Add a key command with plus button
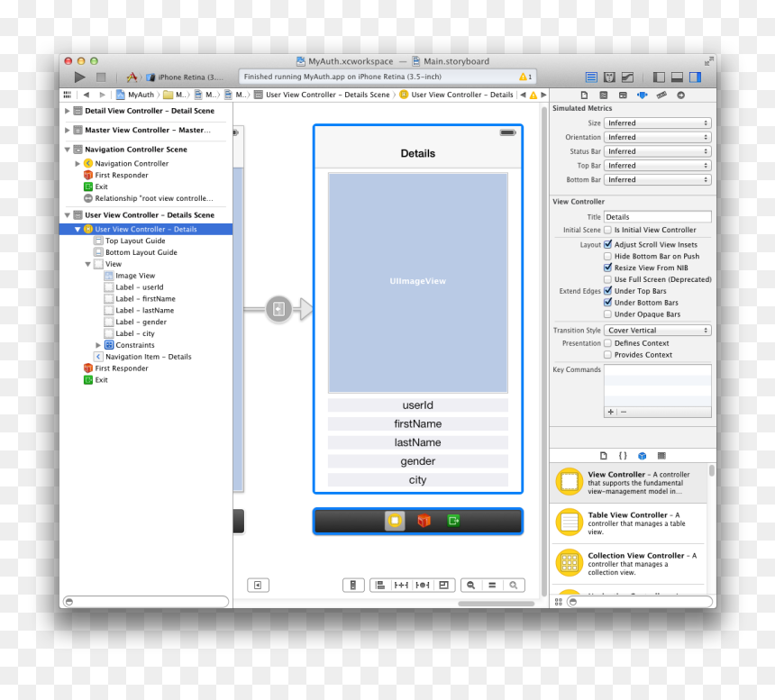This screenshot has height=700, width=775. click(611, 412)
